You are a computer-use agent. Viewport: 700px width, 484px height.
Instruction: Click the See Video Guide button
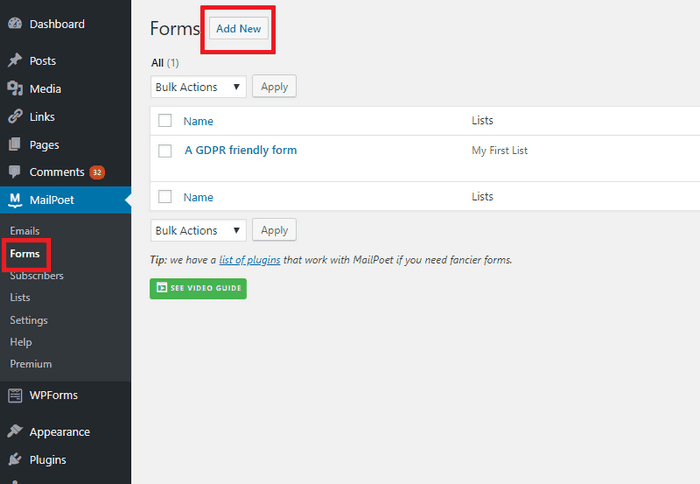[x=198, y=288]
